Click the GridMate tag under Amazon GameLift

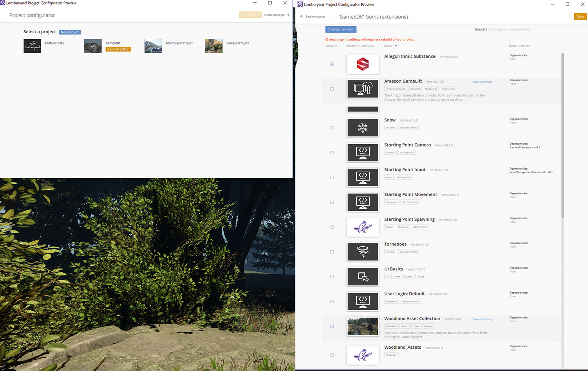point(415,89)
